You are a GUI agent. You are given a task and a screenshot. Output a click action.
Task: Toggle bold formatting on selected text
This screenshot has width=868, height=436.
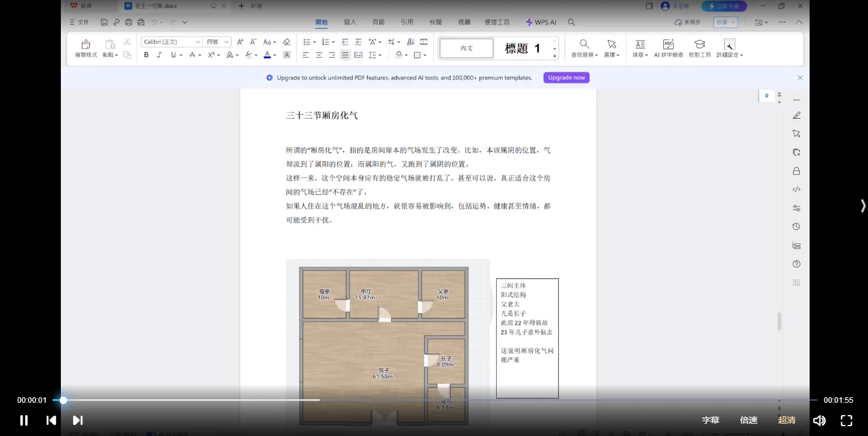click(146, 55)
